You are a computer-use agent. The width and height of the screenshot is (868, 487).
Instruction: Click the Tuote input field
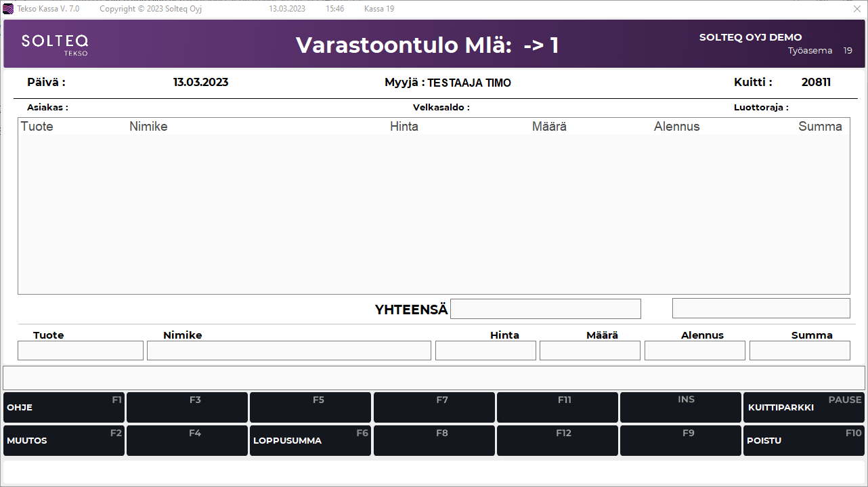coord(80,350)
